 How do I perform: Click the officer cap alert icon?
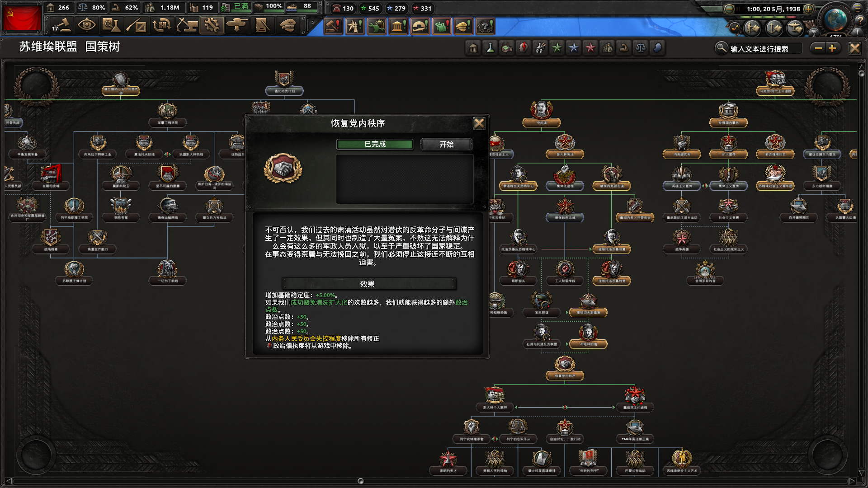click(463, 26)
